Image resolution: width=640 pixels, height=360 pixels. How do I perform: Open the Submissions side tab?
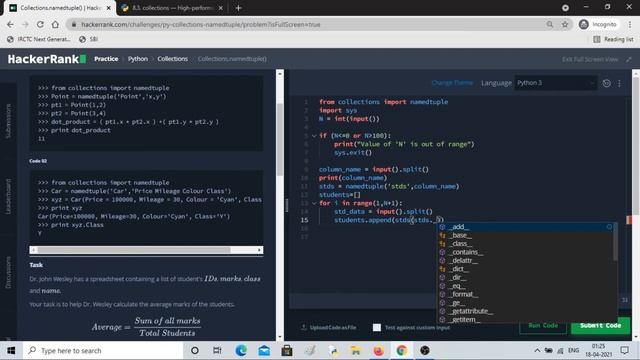(x=8, y=121)
